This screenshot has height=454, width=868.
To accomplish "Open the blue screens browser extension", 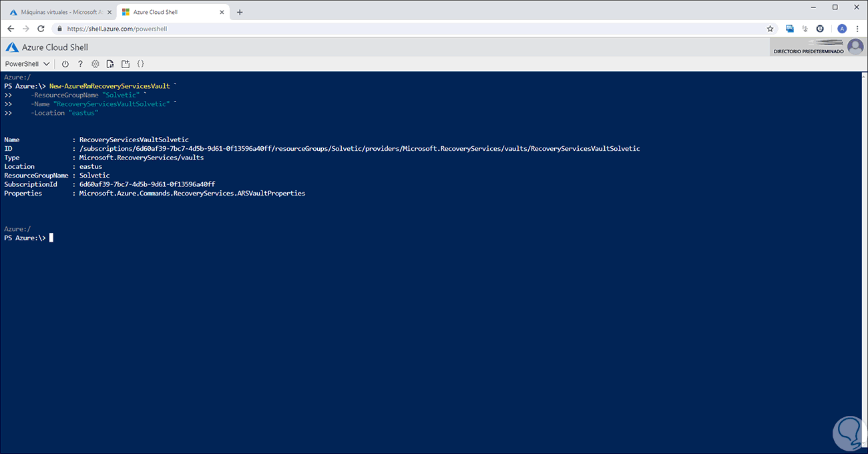I will click(x=790, y=29).
